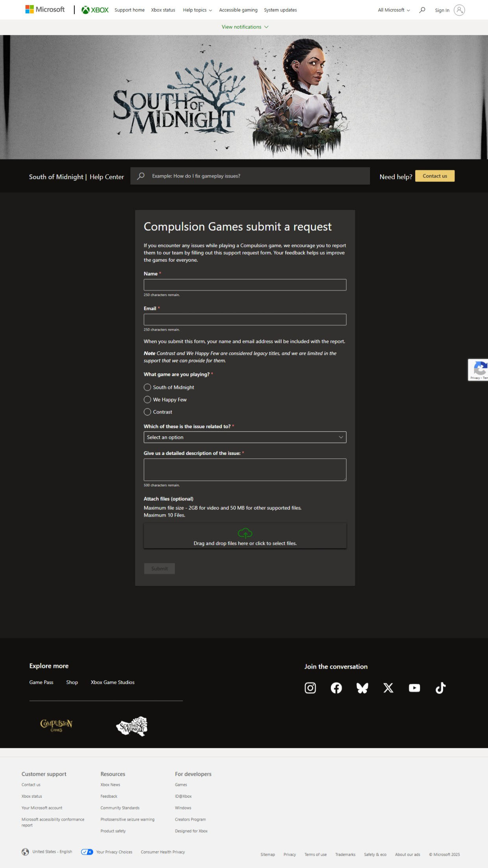Click the cloud upload icon
488x868 pixels.
click(245, 533)
